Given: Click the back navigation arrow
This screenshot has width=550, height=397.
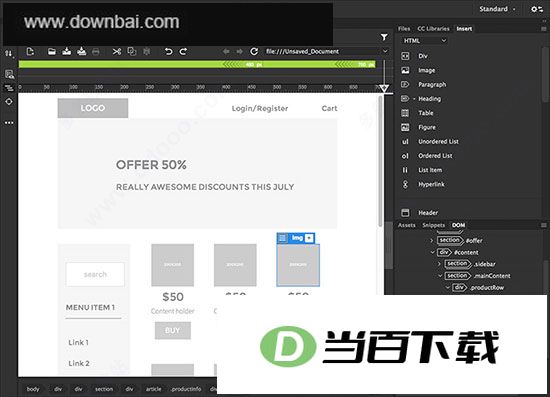Looking at the screenshot, I should 226,52.
